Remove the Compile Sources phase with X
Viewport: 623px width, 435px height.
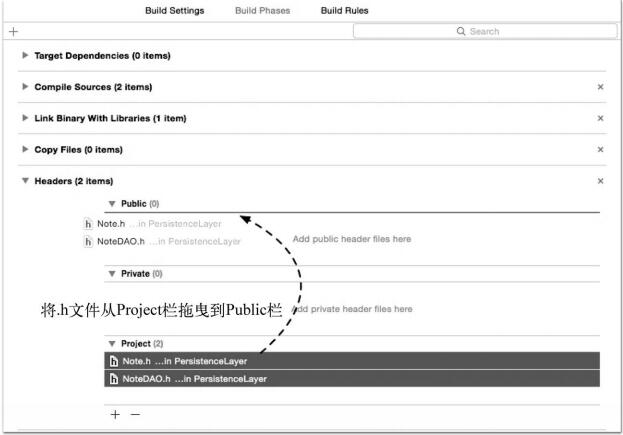(x=600, y=87)
